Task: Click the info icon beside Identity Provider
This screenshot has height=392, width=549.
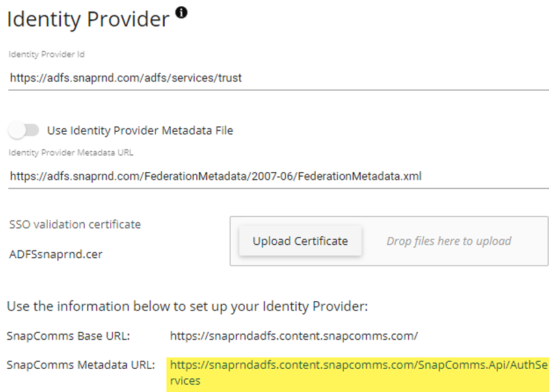Action: [181, 12]
